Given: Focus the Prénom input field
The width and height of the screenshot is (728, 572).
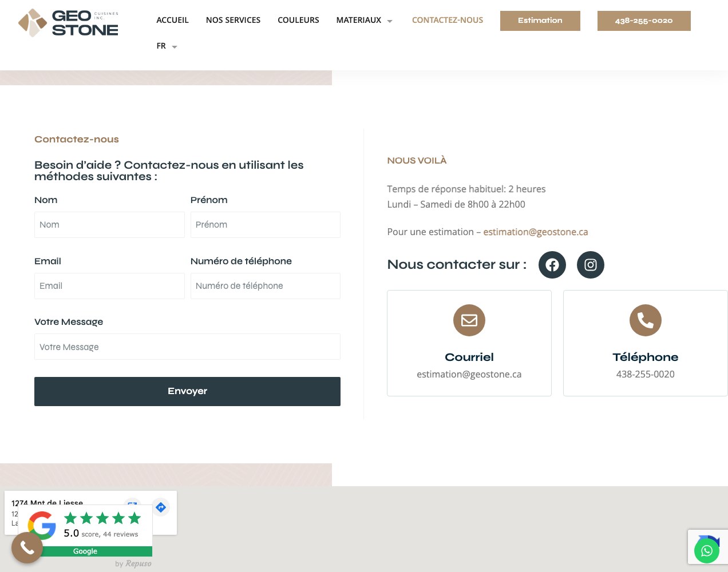Looking at the screenshot, I should click(266, 225).
